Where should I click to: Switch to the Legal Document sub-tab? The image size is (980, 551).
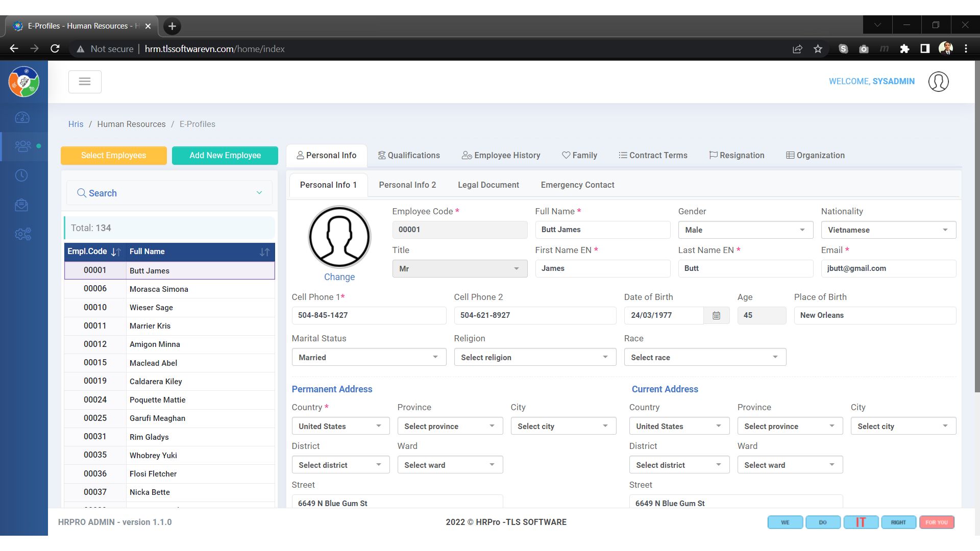coord(488,185)
